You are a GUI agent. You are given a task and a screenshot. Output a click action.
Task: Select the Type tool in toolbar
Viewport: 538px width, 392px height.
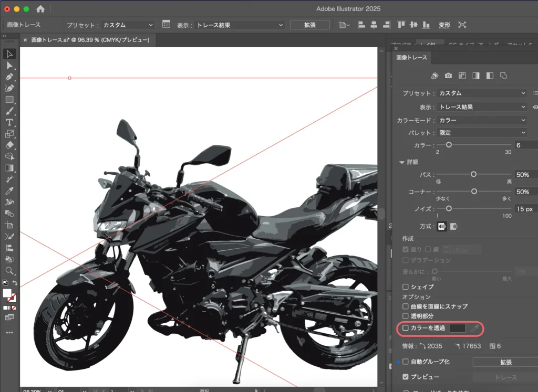coord(9,122)
